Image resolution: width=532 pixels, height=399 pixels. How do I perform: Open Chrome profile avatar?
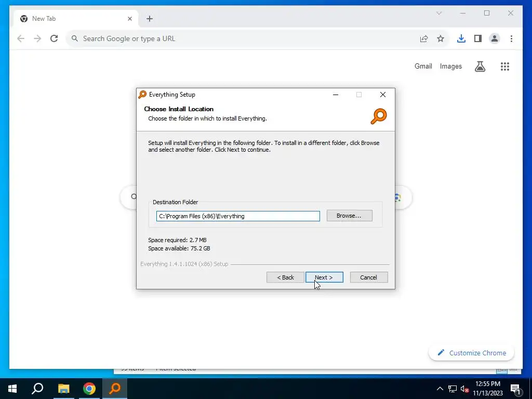pos(495,38)
